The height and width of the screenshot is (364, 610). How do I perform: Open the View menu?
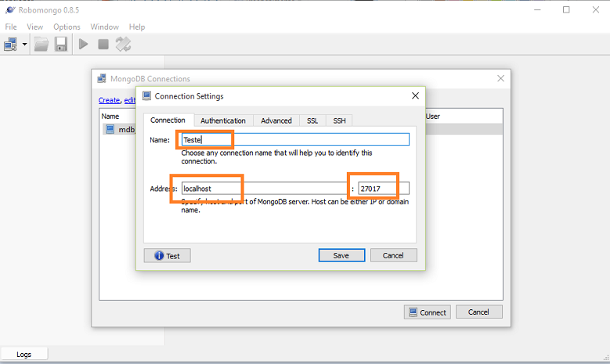pos(34,27)
